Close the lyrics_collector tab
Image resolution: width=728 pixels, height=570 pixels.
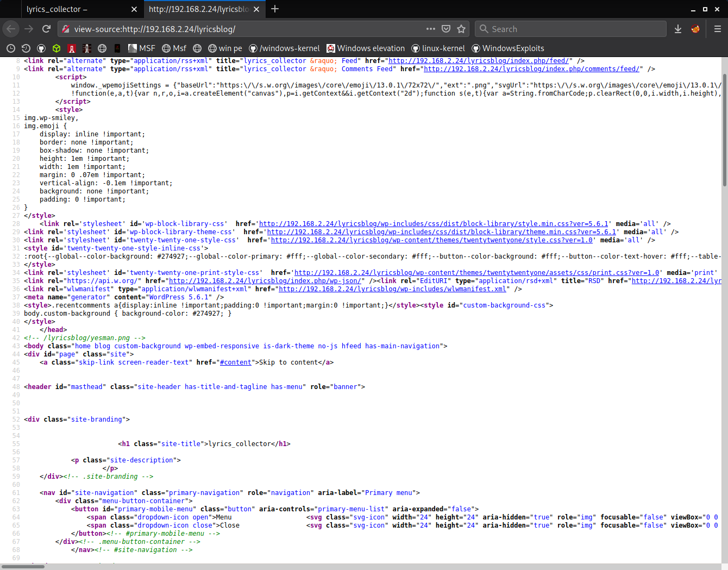point(134,9)
